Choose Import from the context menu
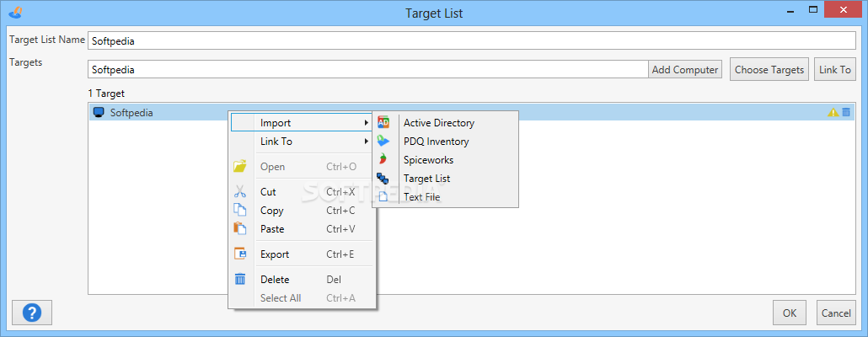 tap(303, 123)
